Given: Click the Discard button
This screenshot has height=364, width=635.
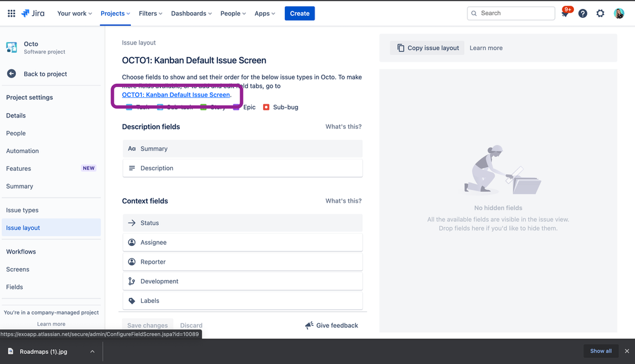Looking at the screenshot, I should [x=191, y=325].
